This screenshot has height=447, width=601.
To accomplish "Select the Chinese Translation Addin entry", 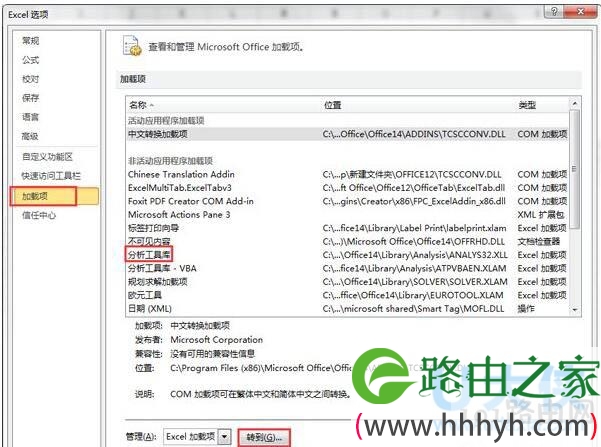I will [x=347, y=174].
